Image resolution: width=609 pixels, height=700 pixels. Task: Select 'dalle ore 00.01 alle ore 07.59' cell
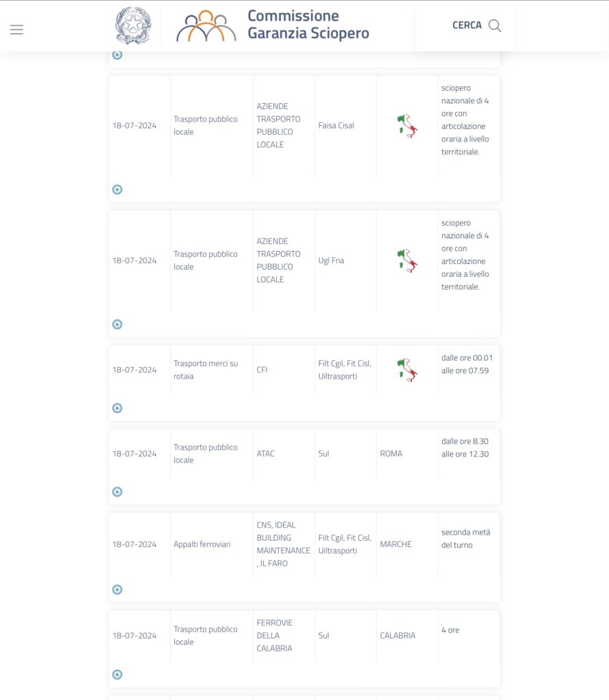point(467,364)
